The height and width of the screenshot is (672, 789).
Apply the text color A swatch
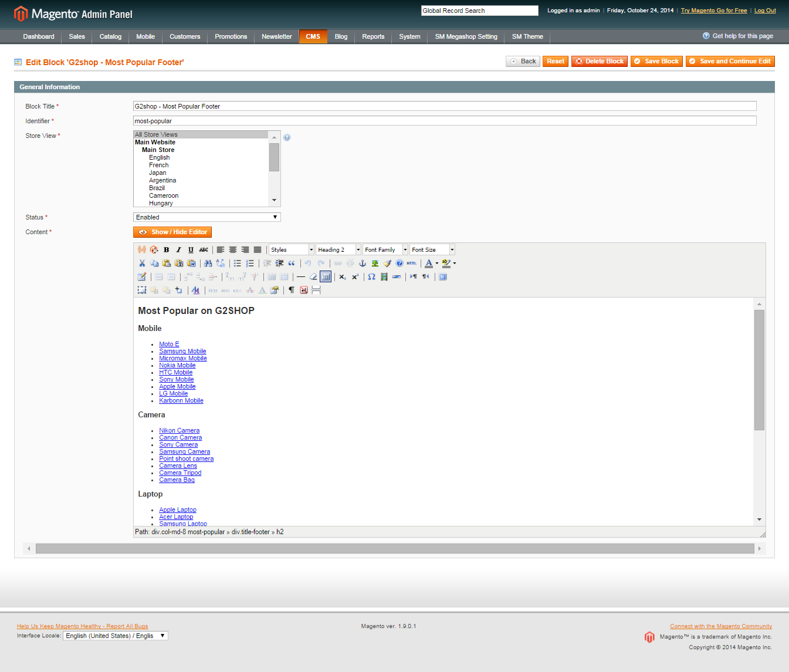429,263
